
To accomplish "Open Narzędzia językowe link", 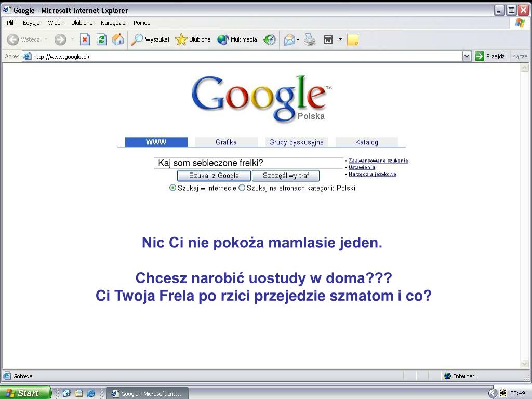I will (x=372, y=174).
